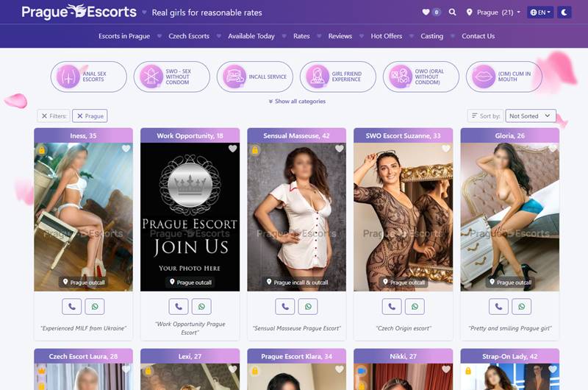Open the Strap-On Lady, 42 card title

tap(510, 357)
